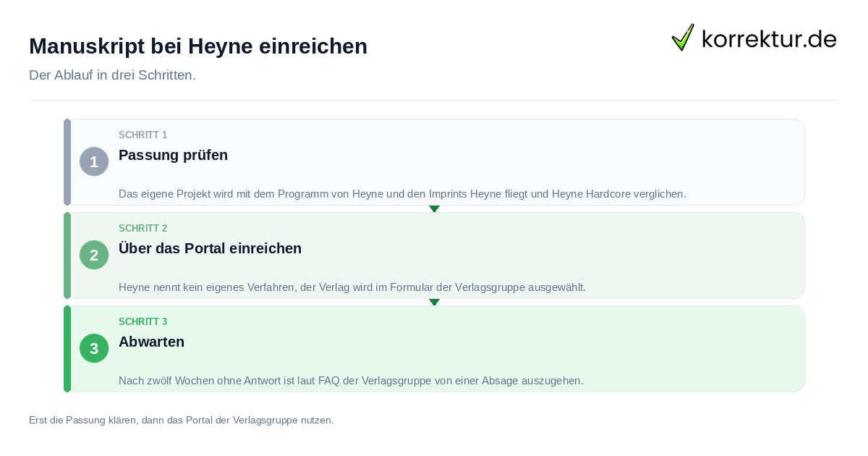Click the 'SCHRITT 3' label
868x456 pixels.
coord(142,322)
